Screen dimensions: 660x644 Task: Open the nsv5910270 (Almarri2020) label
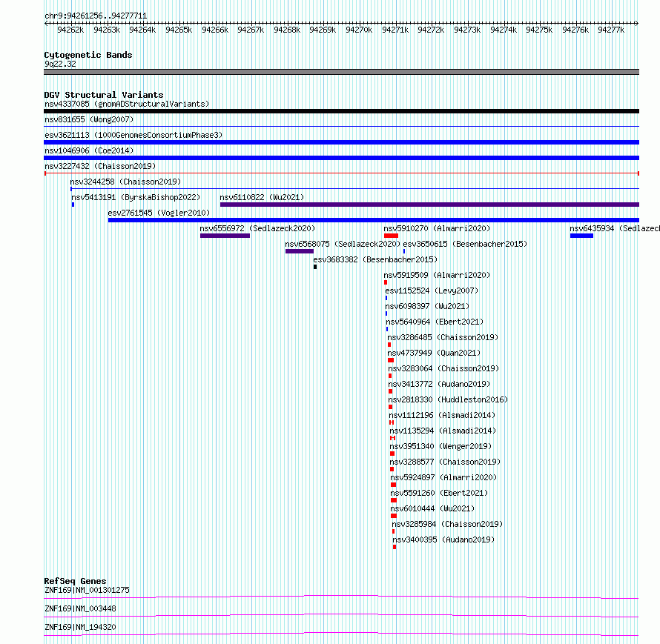pos(437,228)
